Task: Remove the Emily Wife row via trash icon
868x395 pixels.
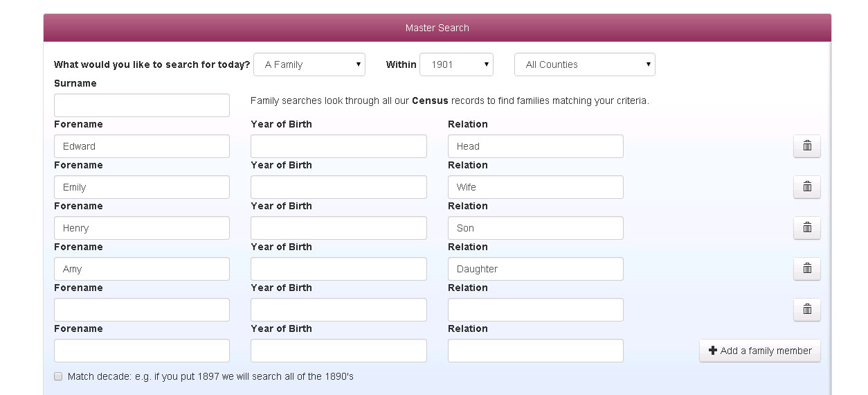Action: click(806, 187)
